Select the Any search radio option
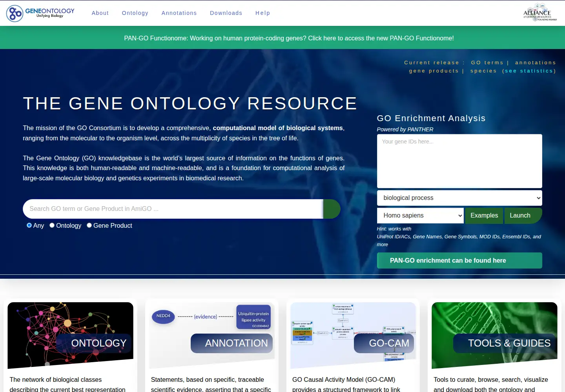The height and width of the screenshot is (392, 565). [x=29, y=225]
